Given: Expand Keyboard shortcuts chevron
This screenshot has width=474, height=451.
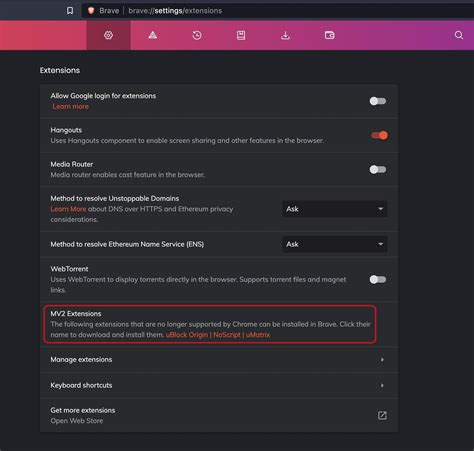Looking at the screenshot, I should 382,385.
